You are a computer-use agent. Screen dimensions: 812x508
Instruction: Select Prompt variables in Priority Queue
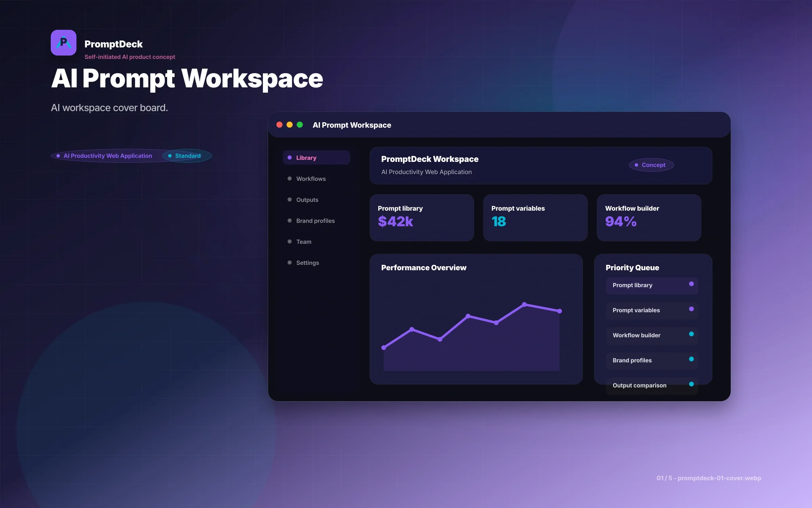tap(652, 311)
